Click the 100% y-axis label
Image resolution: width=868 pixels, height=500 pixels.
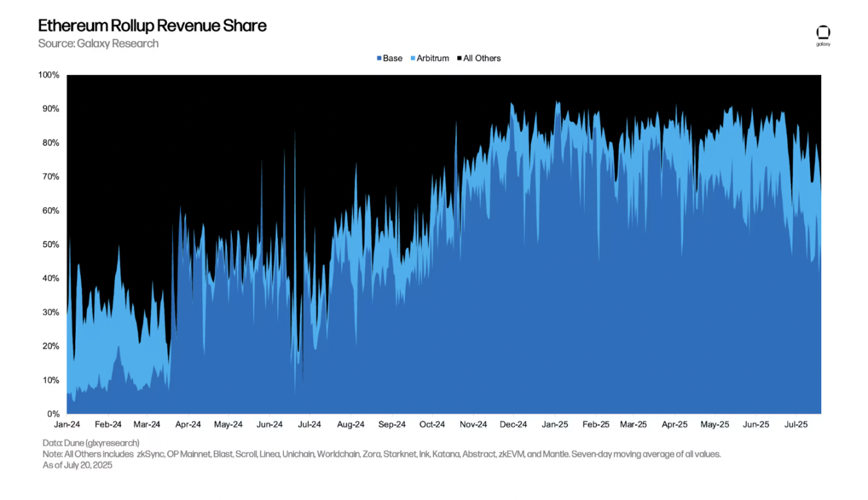[x=49, y=75]
